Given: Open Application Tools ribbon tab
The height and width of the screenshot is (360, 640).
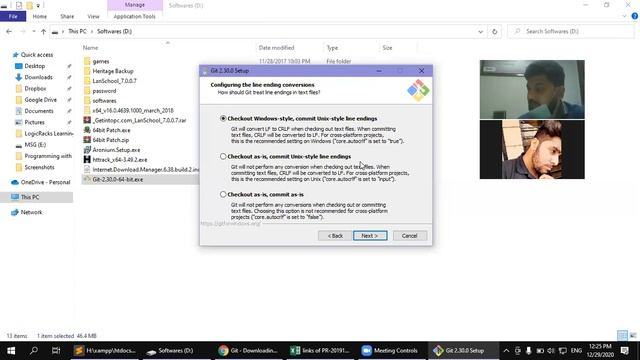Looking at the screenshot, I should 134,16.
